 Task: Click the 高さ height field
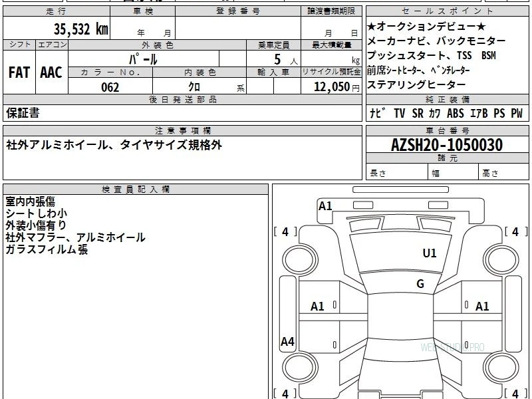point(503,173)
